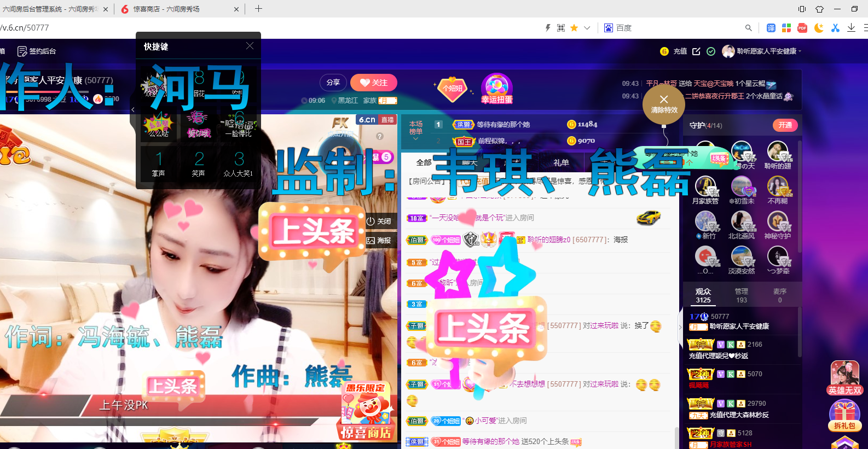
Task: Switch to the 管理 managers tab
Action: click(742, 295)
